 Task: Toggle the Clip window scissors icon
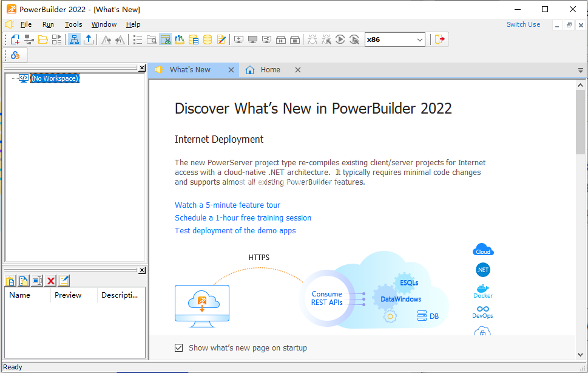(166, 39)
